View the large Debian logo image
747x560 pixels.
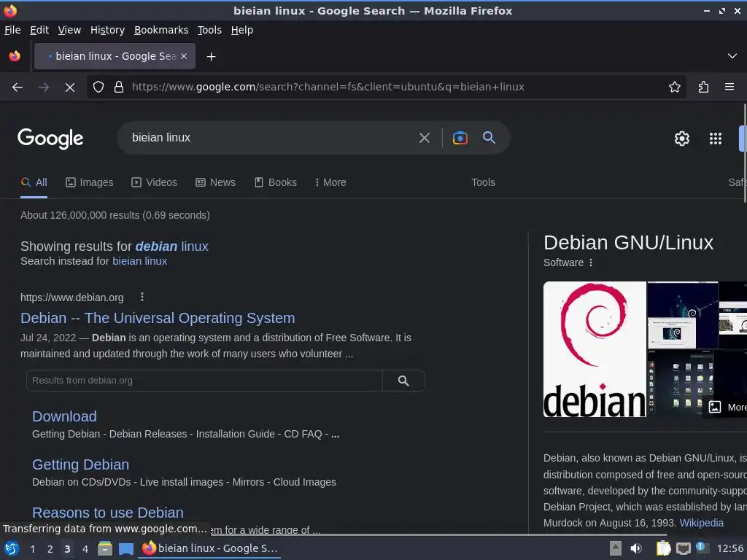pos(595,349)
